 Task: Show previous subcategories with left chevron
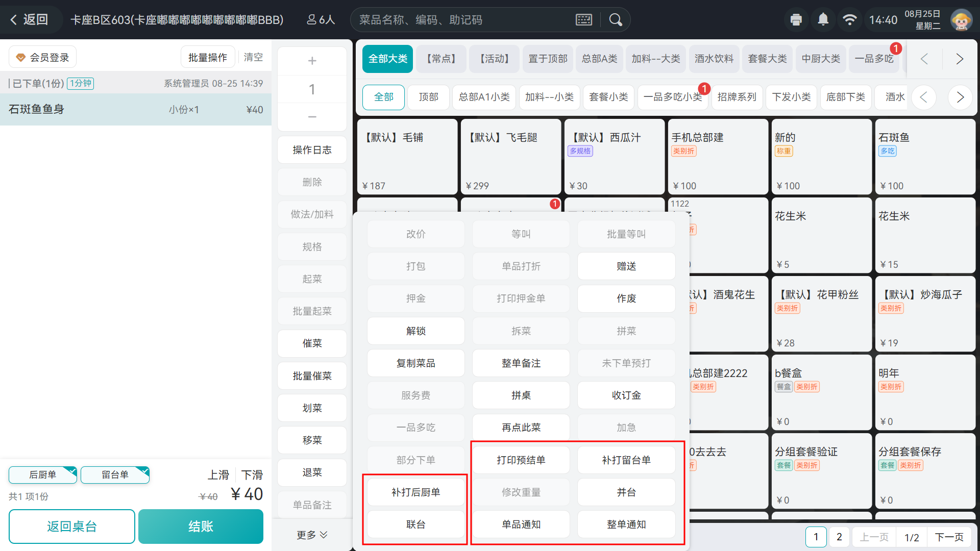pos(924,97)
